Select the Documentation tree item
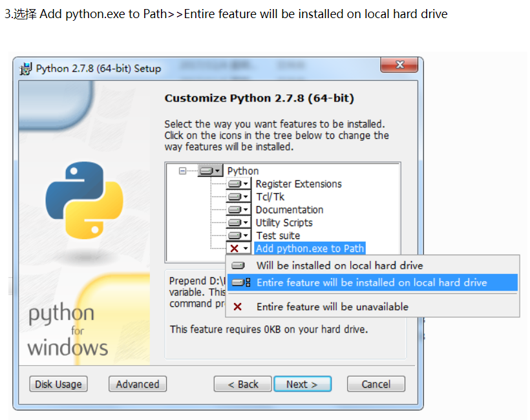The image size is (530, 420). (x=290, y=209)
